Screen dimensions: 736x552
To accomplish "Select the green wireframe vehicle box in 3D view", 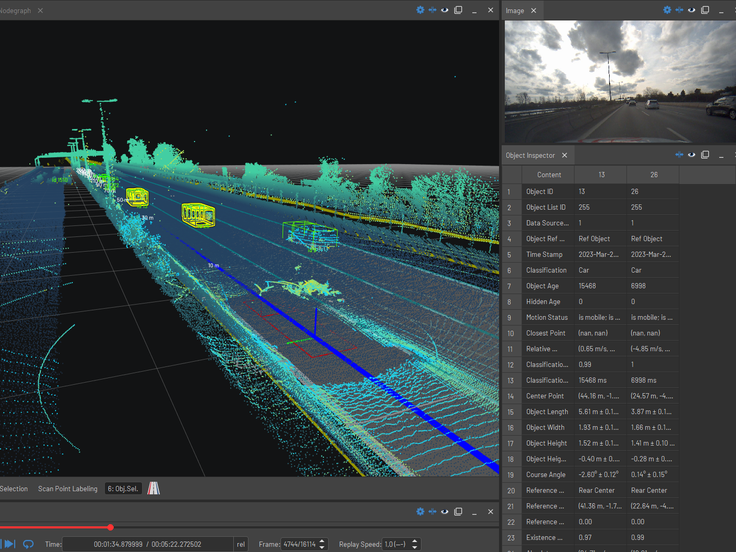I will point(310,235).
